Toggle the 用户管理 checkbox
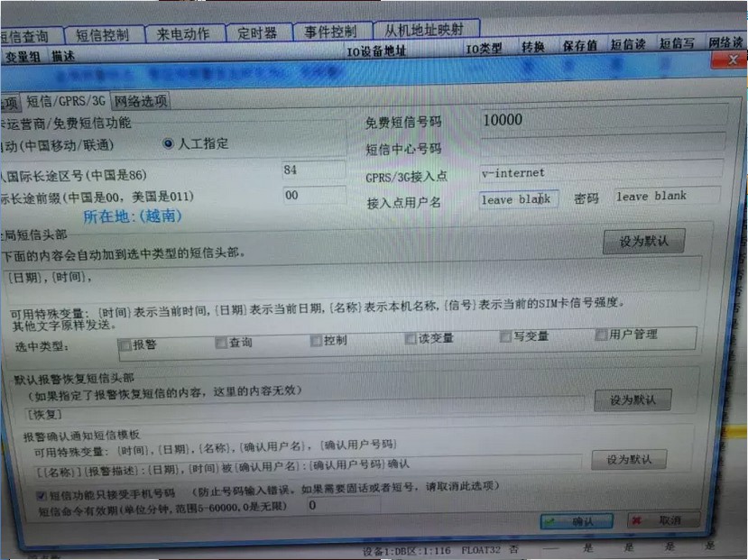748x560 pixels. pyautogui.click(x=602, y=335)
